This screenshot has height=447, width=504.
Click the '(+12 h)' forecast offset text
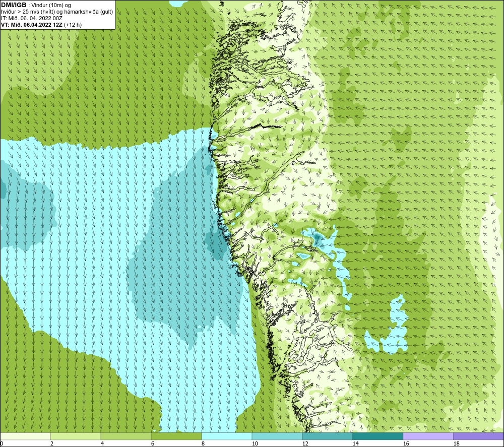(x=73, y=25)
